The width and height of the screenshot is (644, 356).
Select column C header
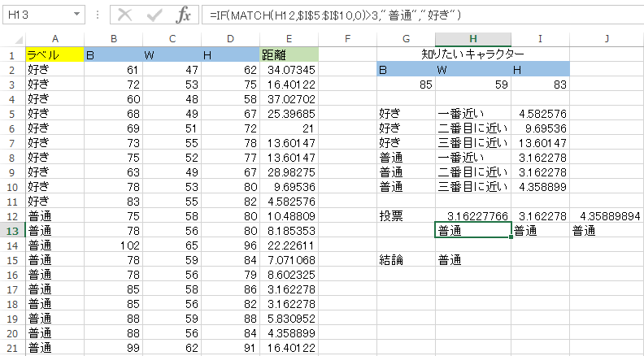[172, 39]
